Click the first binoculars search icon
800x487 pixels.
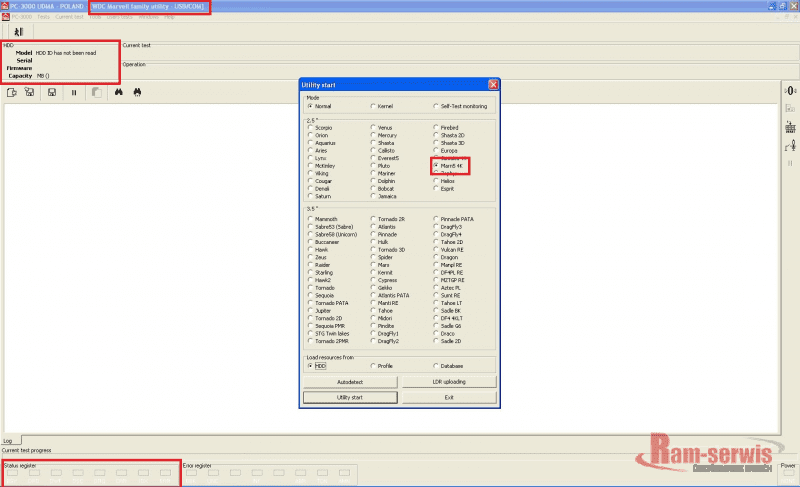click(x=118, y=93)
